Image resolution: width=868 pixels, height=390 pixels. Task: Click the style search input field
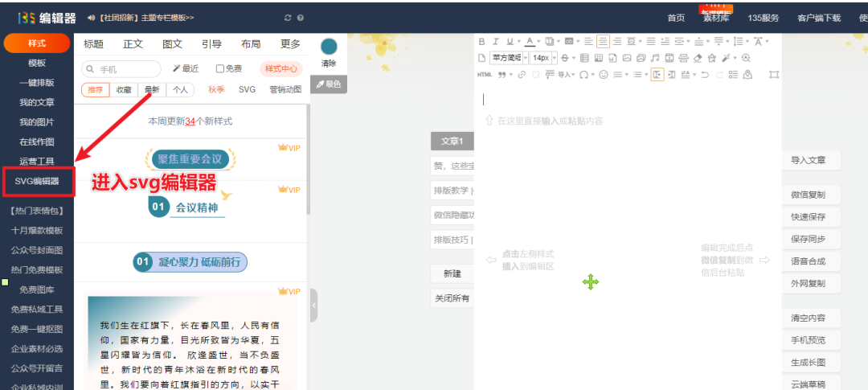click(x=121, y=68)
